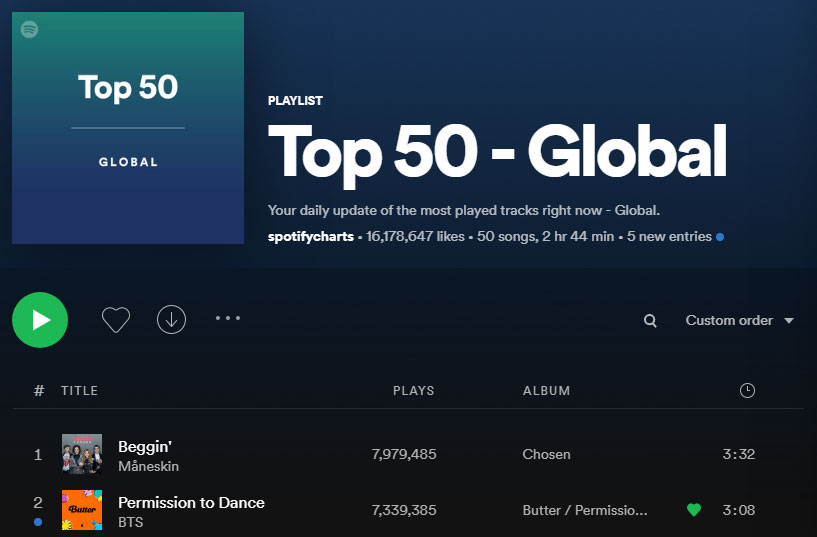817x537 pixels.
Task: Open the Chosen album link
Action: coord(547,454)
